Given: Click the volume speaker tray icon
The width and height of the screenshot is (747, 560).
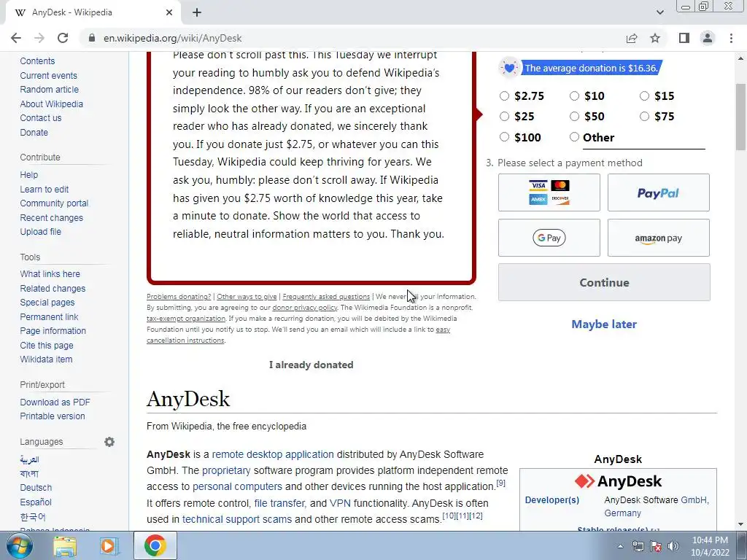Looking at the screenshot, I should coord(673,546).
